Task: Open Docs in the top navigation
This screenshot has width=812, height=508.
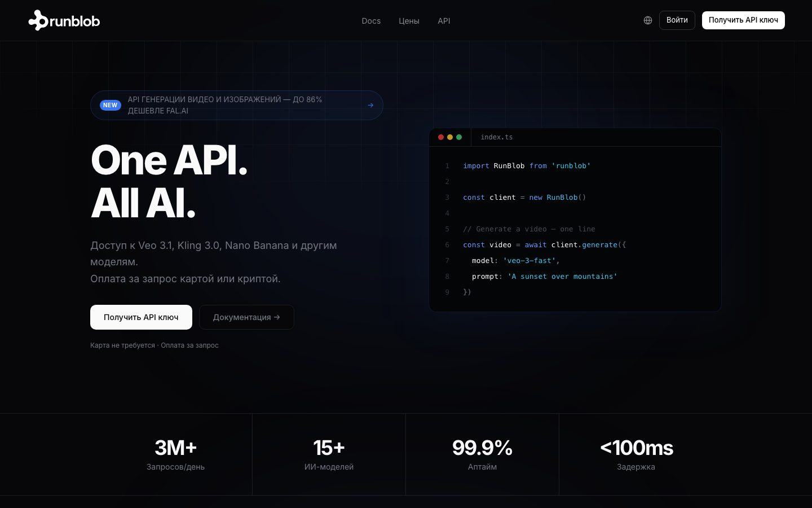Action: pyautogui.click(x=371, y=21)
